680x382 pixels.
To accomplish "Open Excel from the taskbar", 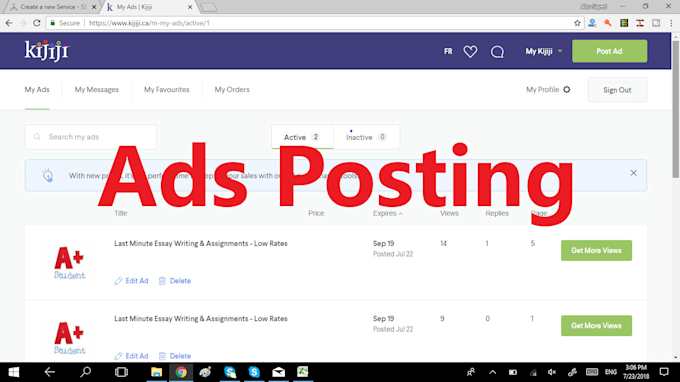I will coord(303,372).
